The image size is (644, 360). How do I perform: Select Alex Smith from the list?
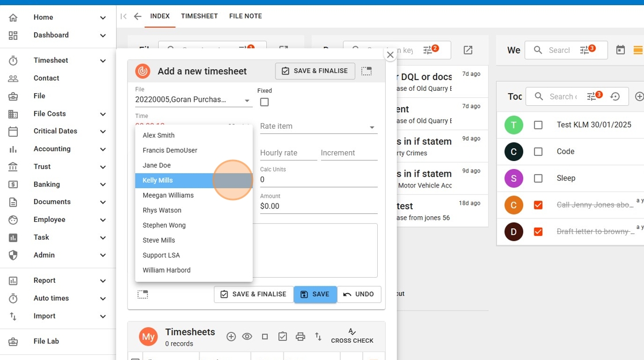(194, 135)
